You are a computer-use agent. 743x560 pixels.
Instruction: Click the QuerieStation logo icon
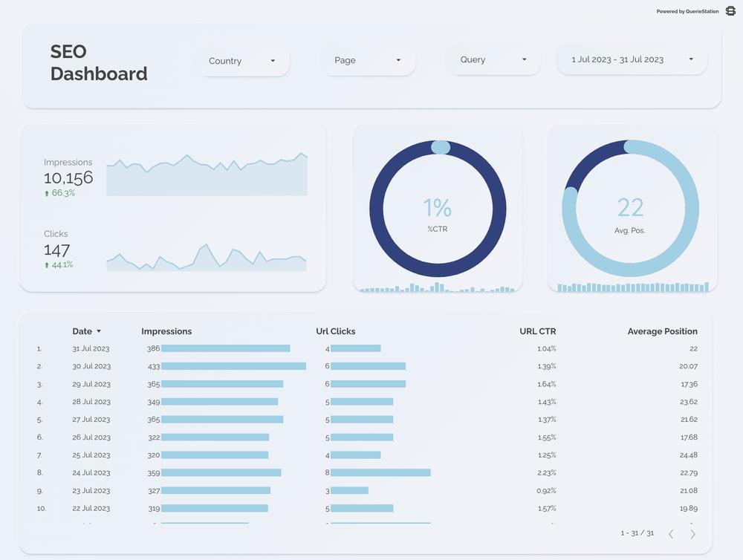730,11
